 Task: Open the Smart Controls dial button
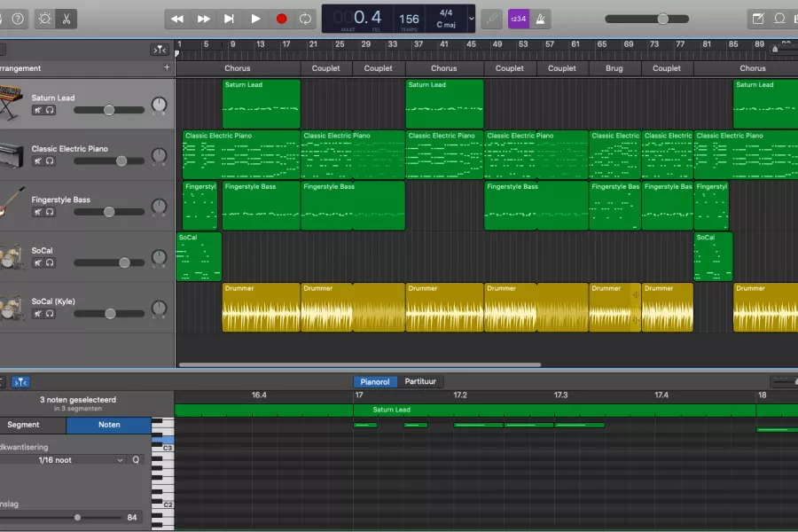(x=45, y=19)
